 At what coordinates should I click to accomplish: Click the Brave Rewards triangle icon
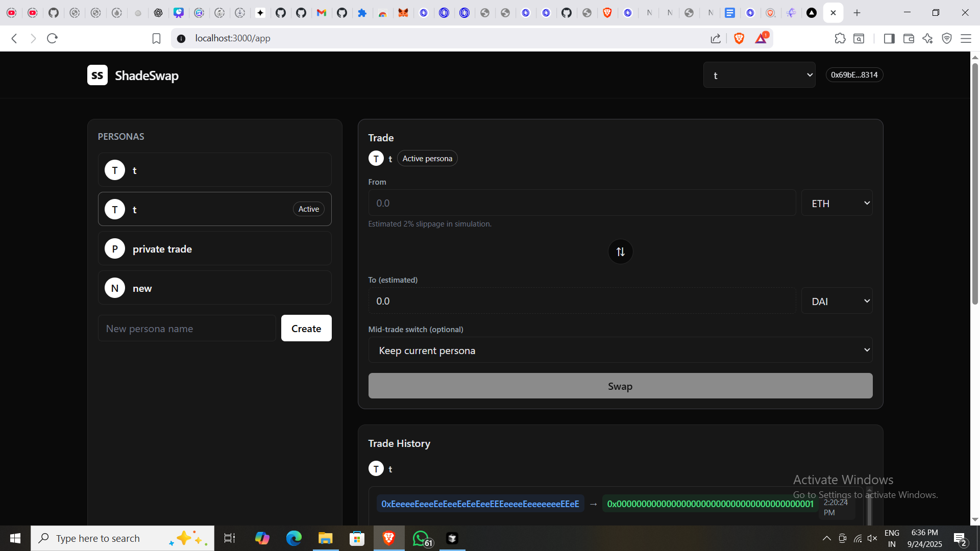[761, 38]
